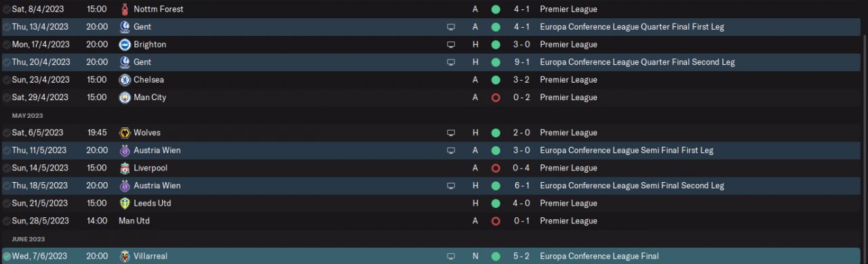Click the Nottm Forest club badge

click(x=124, y=9)
